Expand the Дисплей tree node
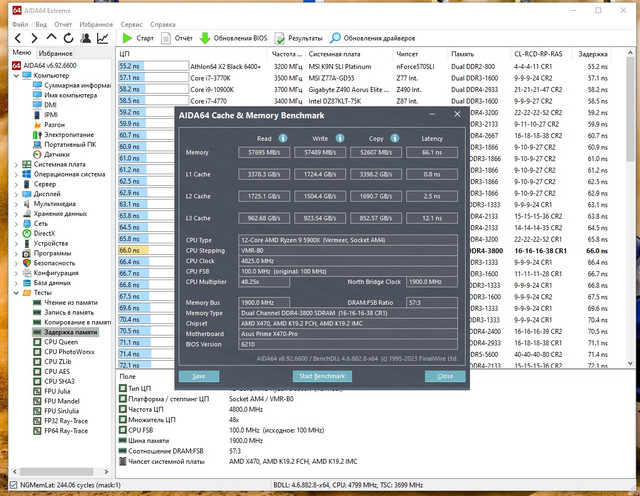The image size is (640, 496). tap(16, 194)
